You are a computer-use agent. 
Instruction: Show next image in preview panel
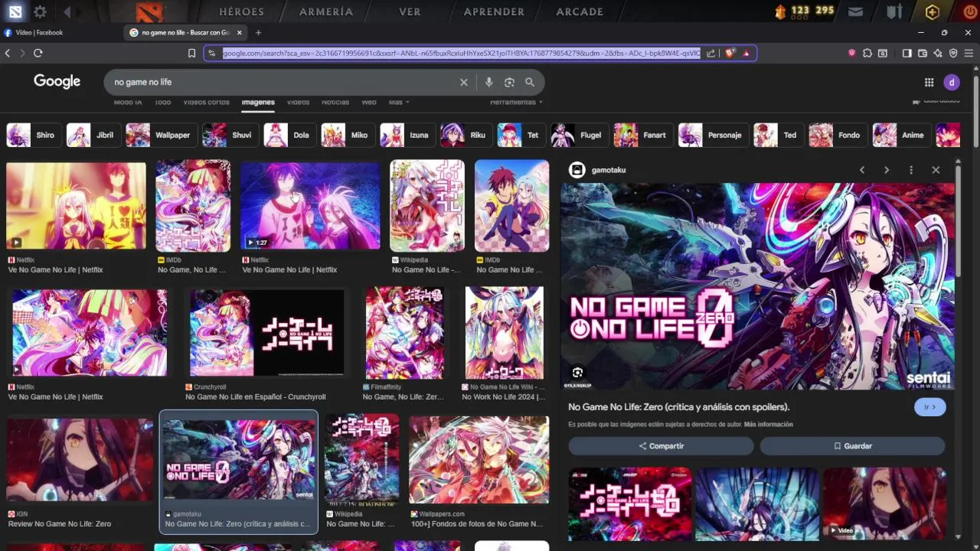click(887, 170)
